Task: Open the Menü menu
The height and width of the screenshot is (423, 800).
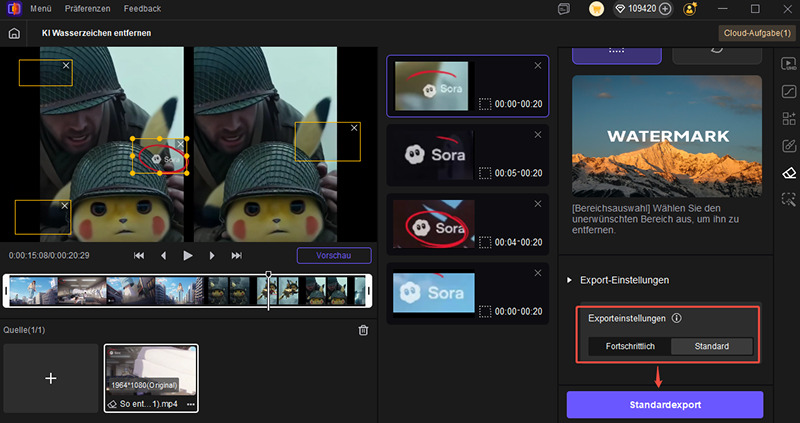Action: click(41, 9)
